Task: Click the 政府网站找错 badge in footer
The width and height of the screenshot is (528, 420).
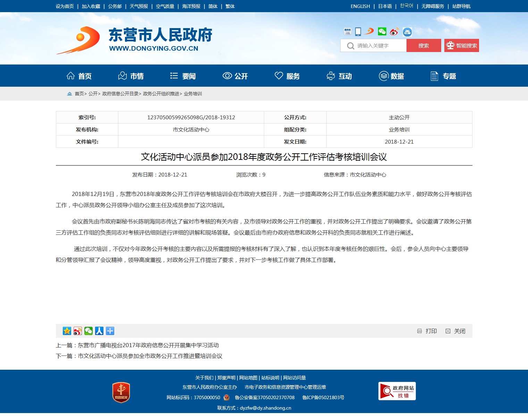Action: (x=397, y=391)
